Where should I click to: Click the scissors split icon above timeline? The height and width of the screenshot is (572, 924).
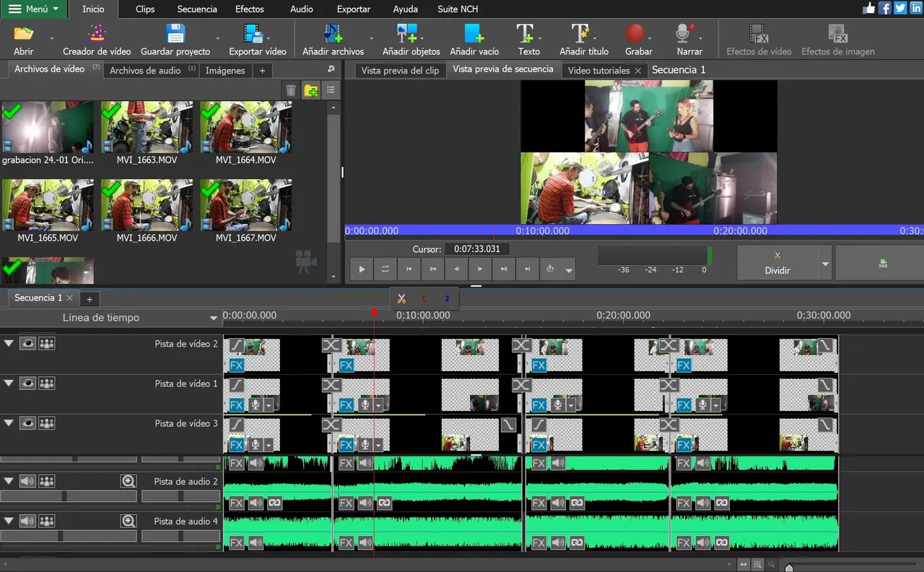pyautogui.click(x=402, y=298)
